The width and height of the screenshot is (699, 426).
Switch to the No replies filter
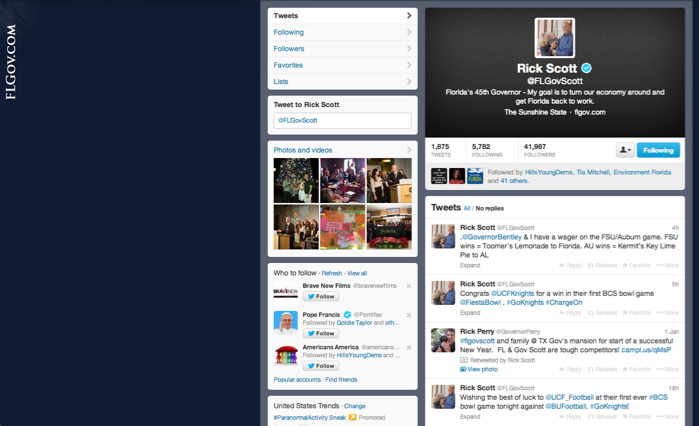[489, 208]
